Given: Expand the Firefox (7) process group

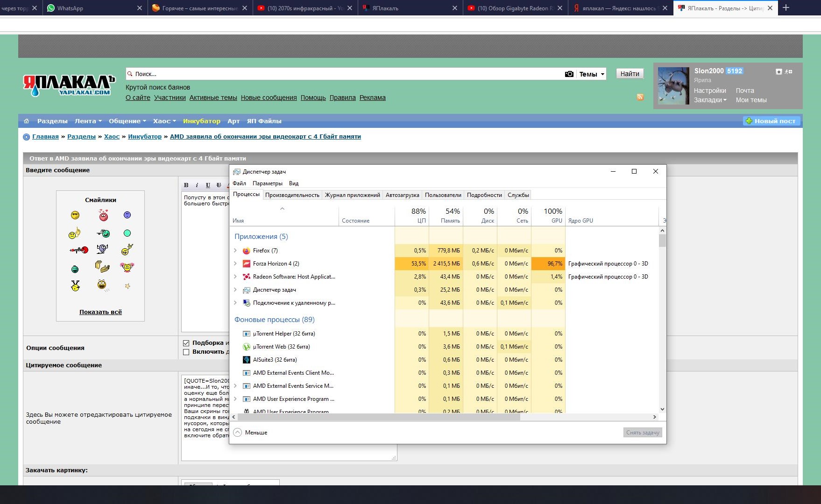Looking at the screenshot, I should (235, 251).
